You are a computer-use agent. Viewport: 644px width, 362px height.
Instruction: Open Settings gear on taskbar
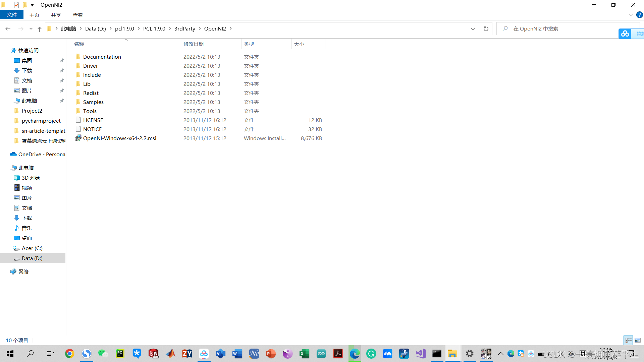click(x=470, y=354)
